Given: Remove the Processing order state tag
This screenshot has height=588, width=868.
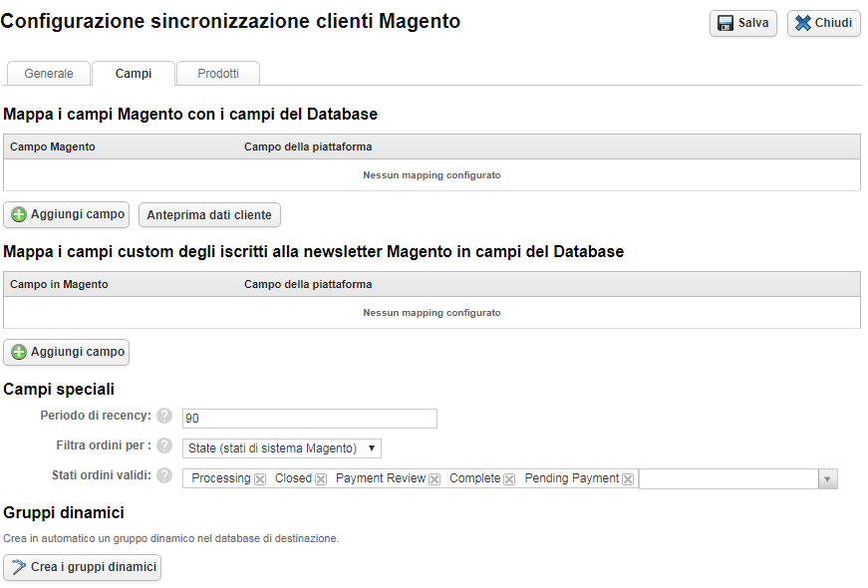Looking at the screenshot, I should tap(260, 479).
